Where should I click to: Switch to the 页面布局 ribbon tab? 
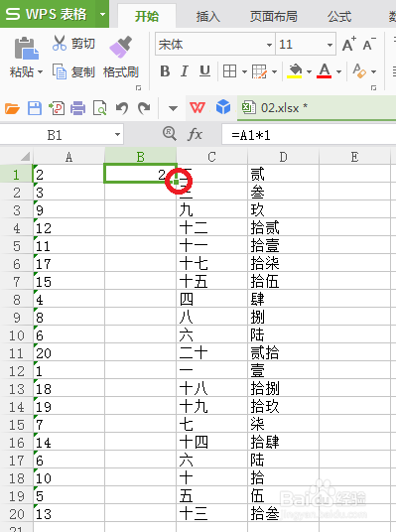pyautogui.click(x=274, y=16)
